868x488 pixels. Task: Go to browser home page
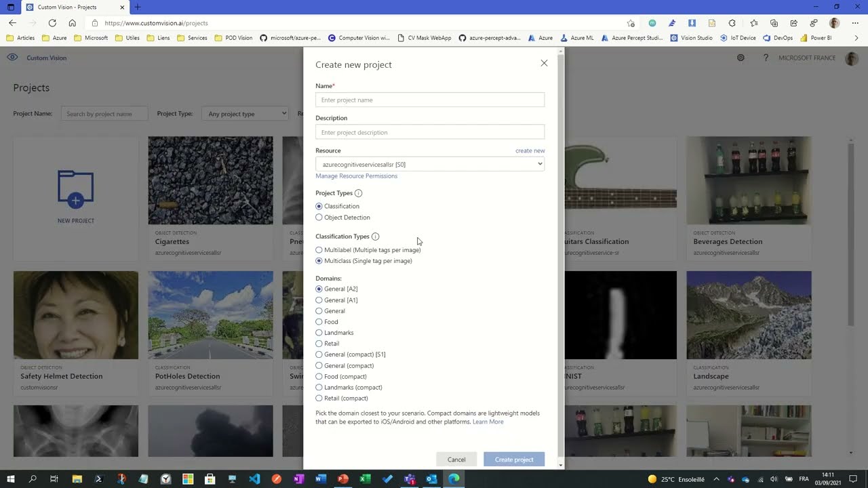click(72, 23)
